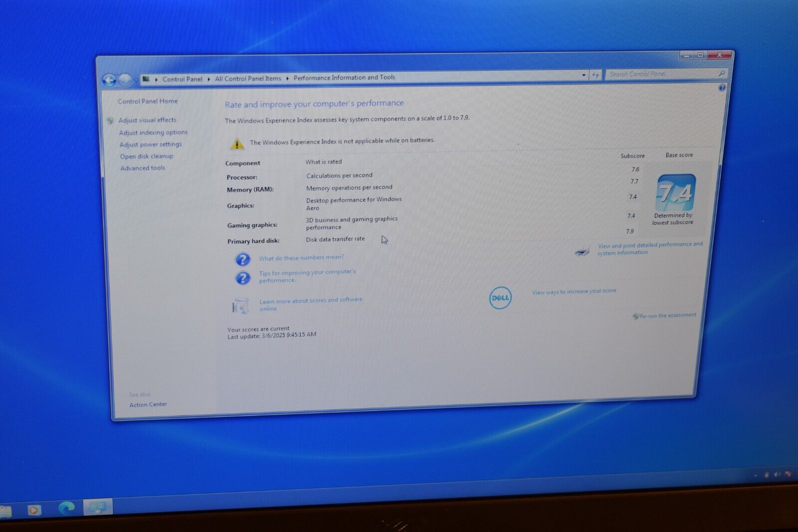
Task: Open the media player taskbar icon
Action: 34,510
